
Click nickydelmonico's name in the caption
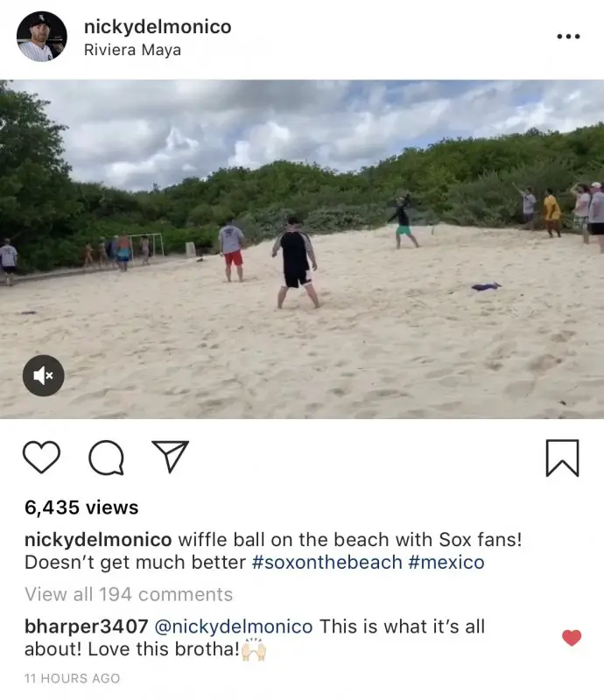point(98,540)
